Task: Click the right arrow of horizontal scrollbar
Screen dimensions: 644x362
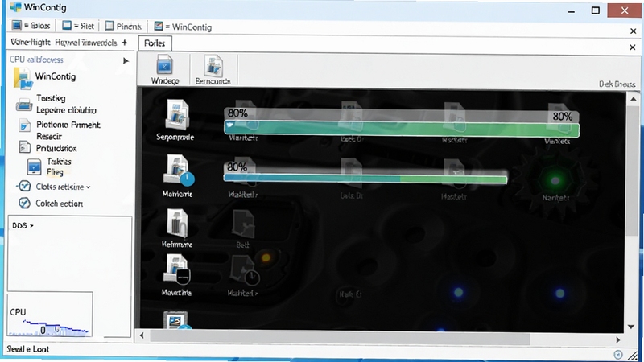Action: (617, 339)
